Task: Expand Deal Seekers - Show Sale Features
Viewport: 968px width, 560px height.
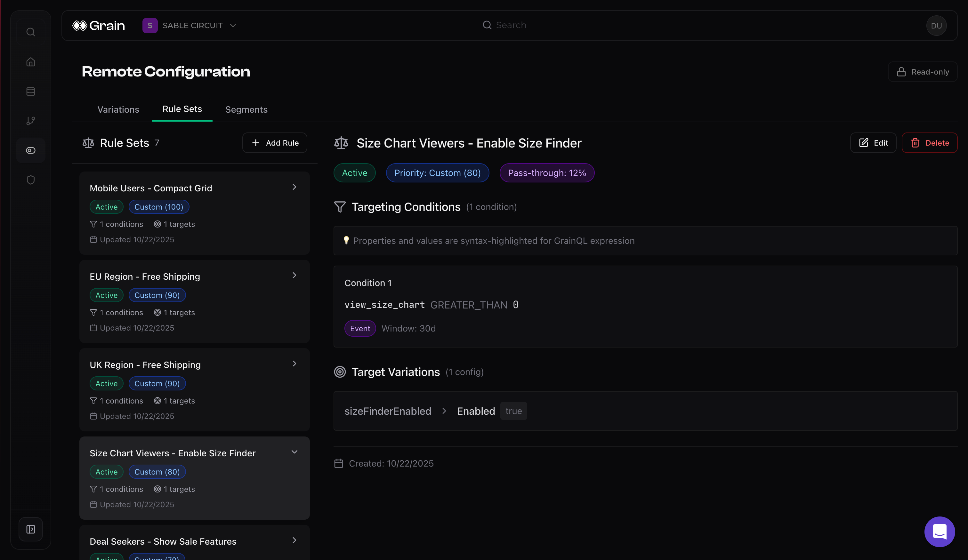Action: 294,540
